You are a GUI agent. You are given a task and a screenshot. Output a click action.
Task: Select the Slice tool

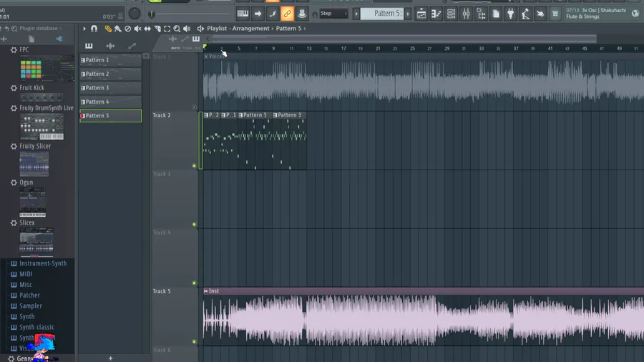pyautogui.click(x=157, y=29)
